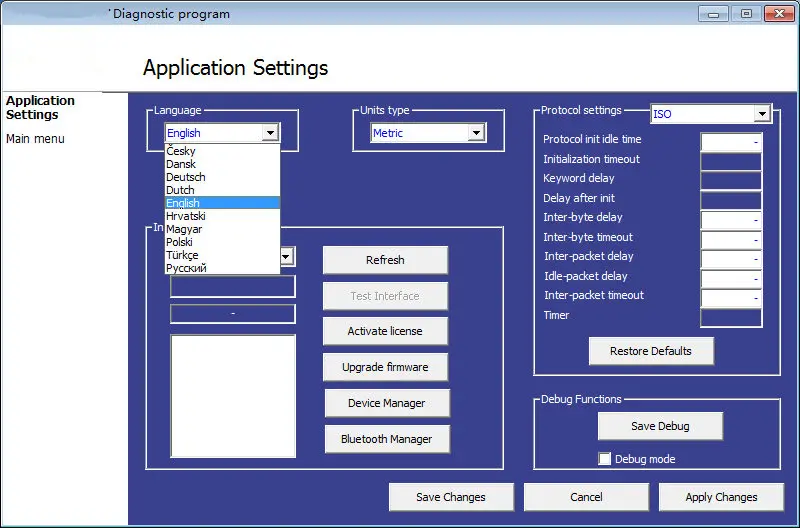Click the Protocol init idle time field
The height and width of the screenshot is (528, 800).
tap(731, 142)
